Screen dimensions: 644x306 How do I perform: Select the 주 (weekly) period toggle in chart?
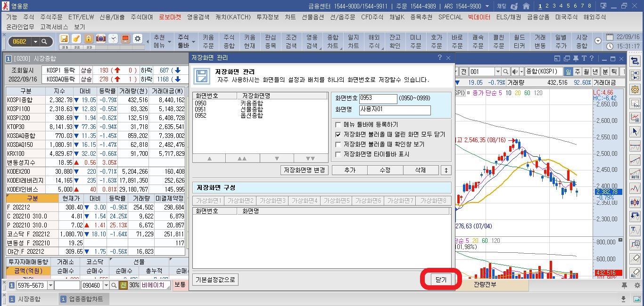(578, 72)
